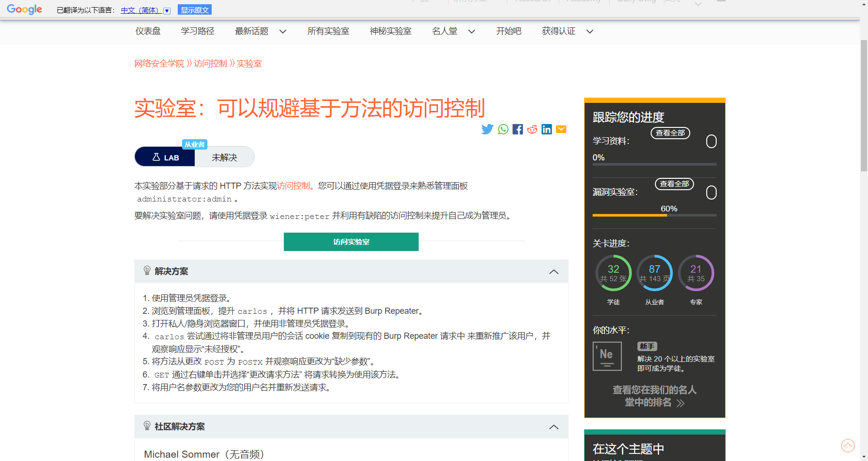Expand the 最新话题 menu chevron
Screen dimensions: 868x461
(x=283, y=32)
